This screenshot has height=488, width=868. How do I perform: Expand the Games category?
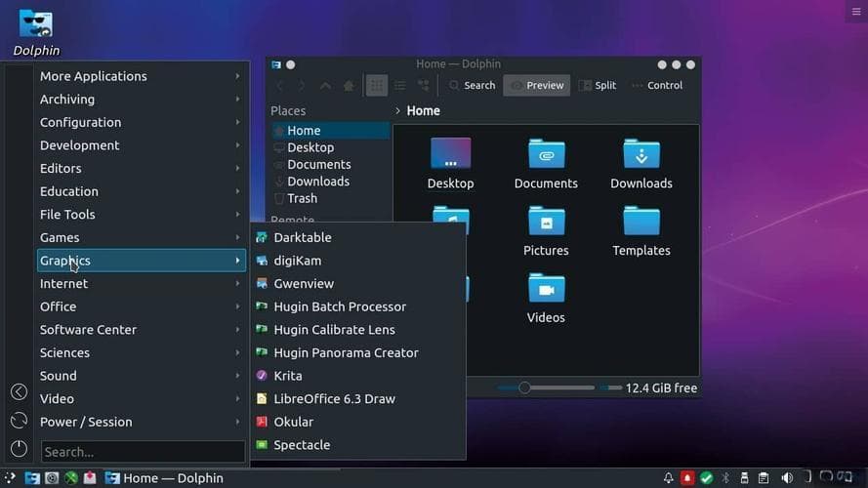tap(142, 237)
